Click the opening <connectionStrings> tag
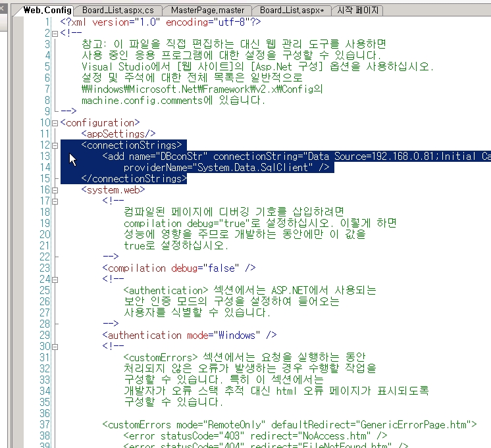Screen dimensions: 491x448 pos(132,145)
